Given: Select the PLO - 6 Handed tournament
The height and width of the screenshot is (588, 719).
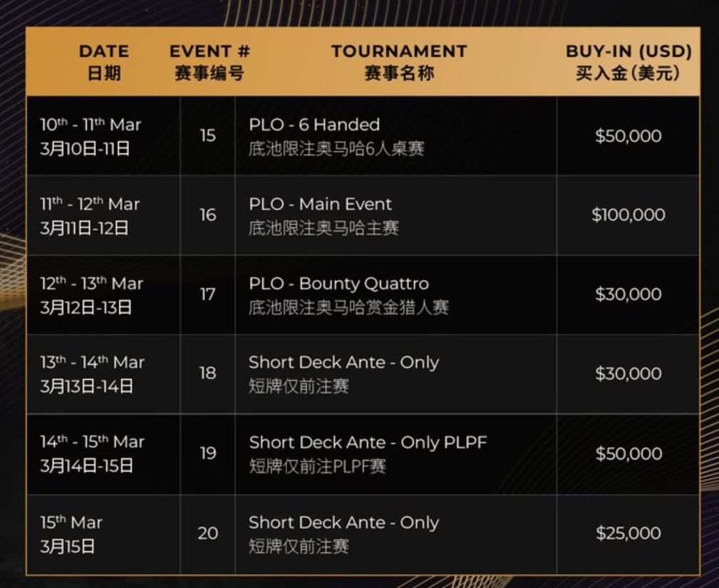Looking at the screenshot, I should coord(314,125).
